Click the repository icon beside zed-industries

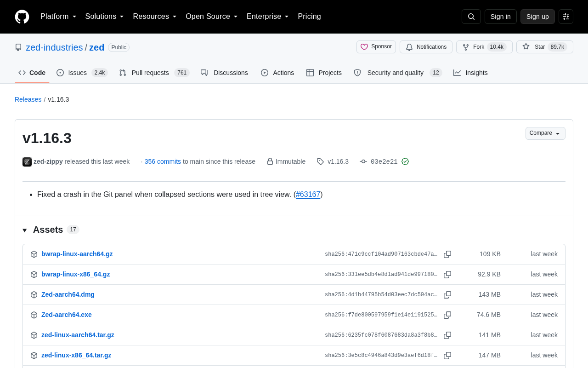(x=18, y=47)
